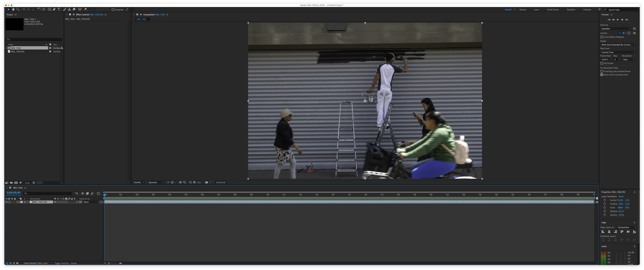Viewport: 644px width, 270px height.
Task: Select the Hand tool
Action: pyautogui.click(x=13, y=9)
